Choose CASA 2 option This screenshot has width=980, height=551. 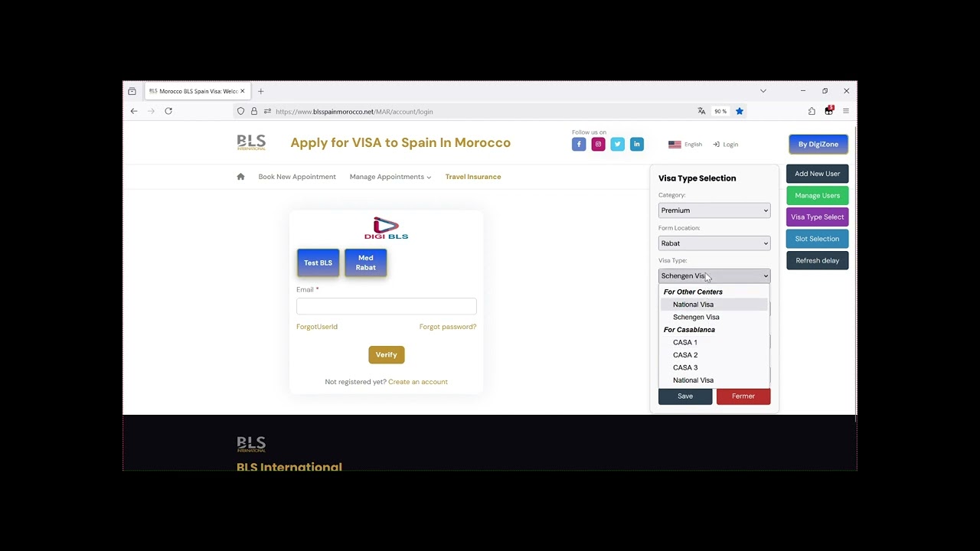pos(714,355)
